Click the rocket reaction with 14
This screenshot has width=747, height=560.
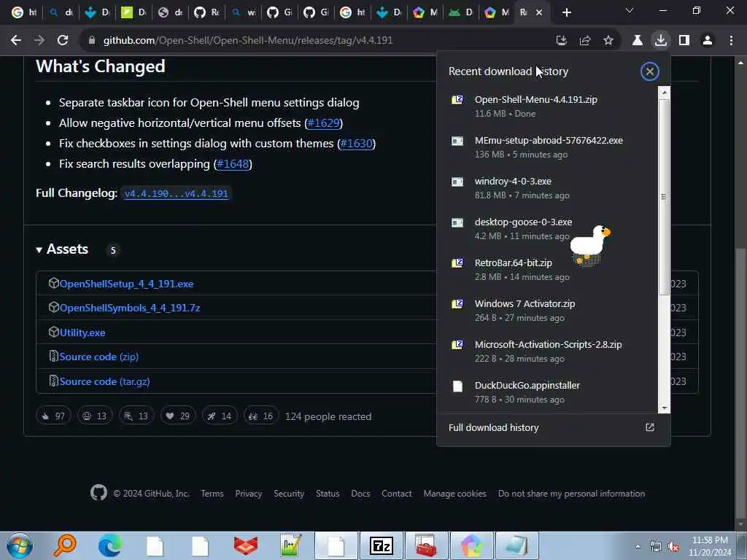coord(220,416)
